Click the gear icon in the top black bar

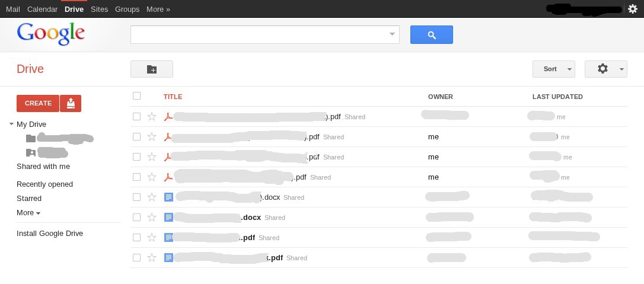tap(632, 9)
